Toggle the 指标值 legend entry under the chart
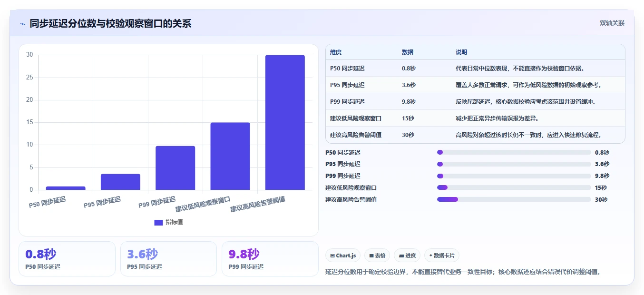 pos(169,222)
